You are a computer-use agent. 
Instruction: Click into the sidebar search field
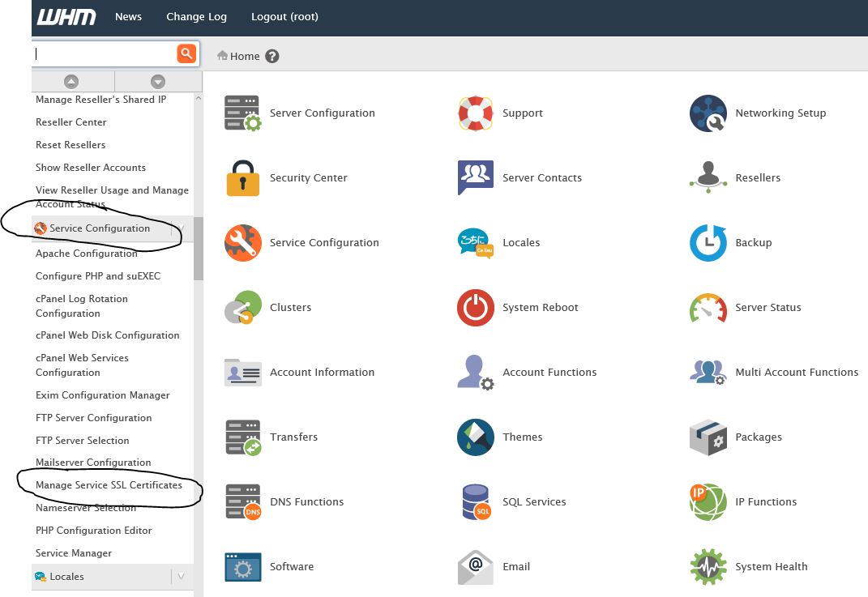(x=104, y=54)
